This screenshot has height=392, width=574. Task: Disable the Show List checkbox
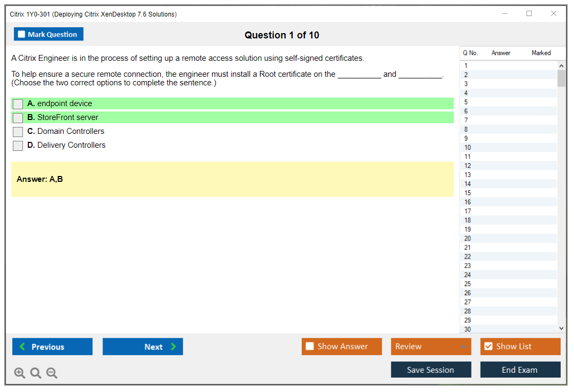pos(488,347)
